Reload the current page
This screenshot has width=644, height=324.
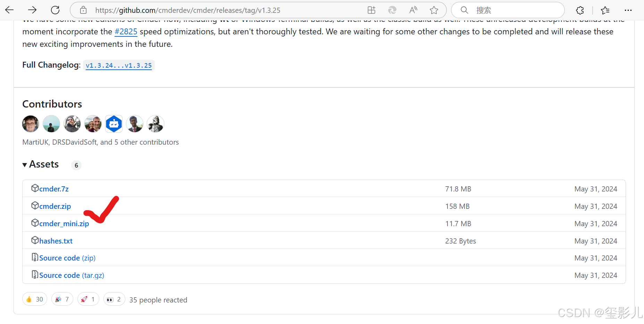coord(55,10)
